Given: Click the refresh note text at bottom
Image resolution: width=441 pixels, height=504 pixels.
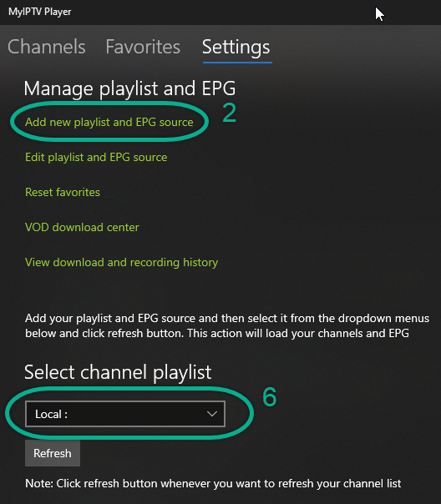Looking at the screenshot, I should coord(213,483).
